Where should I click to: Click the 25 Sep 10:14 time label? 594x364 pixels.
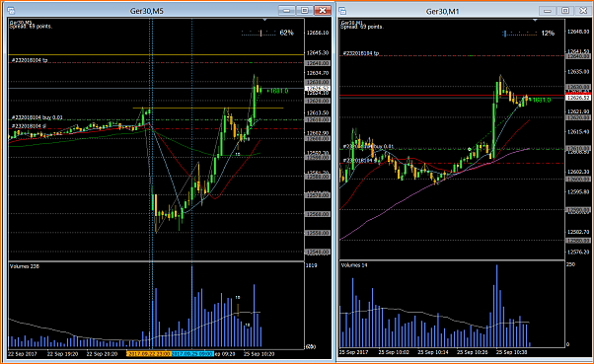coord(433,352)
